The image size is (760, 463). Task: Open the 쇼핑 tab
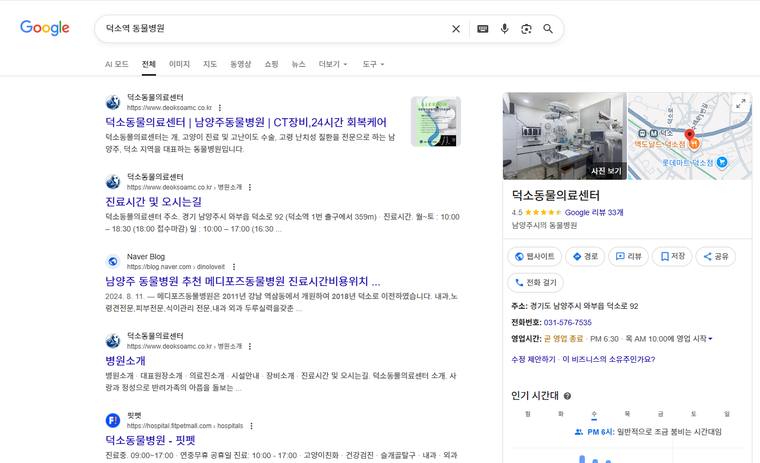(x=271, y=64)
